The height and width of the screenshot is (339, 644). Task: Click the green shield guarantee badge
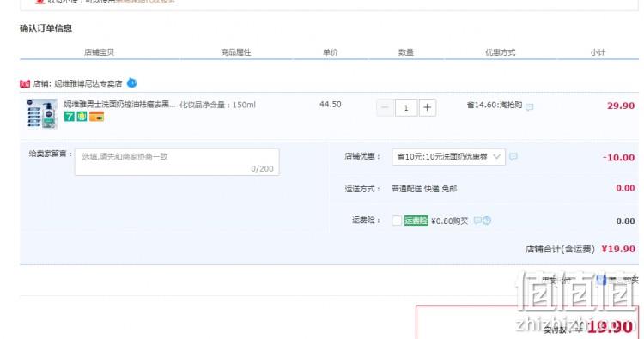(x=82, y=117)
